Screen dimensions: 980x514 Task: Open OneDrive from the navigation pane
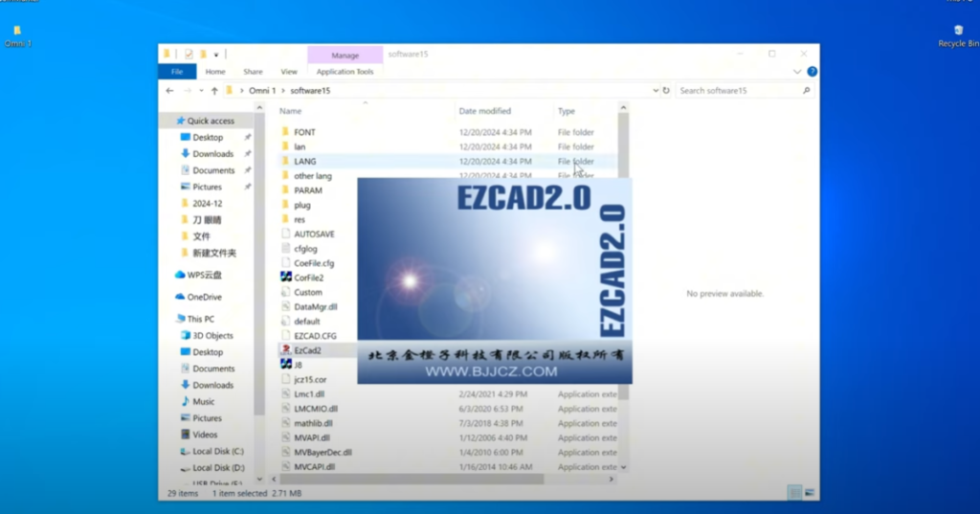180,297
